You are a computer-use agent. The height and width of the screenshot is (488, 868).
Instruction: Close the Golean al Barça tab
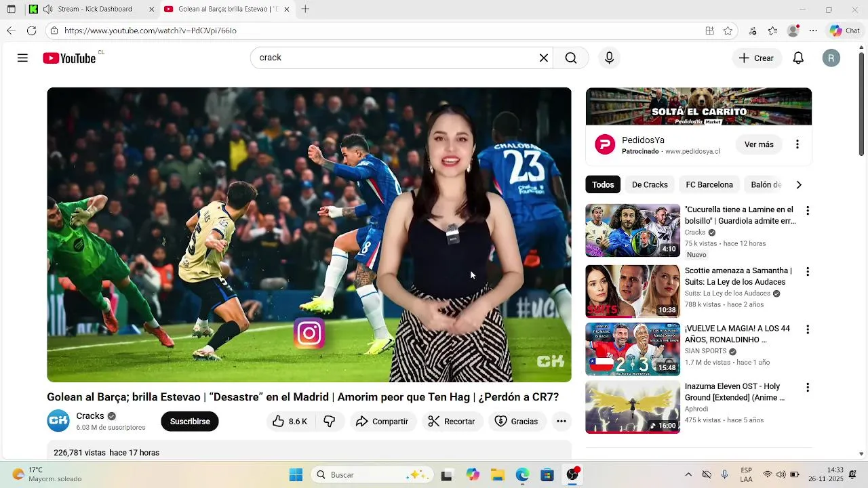(x=287, y=9)
